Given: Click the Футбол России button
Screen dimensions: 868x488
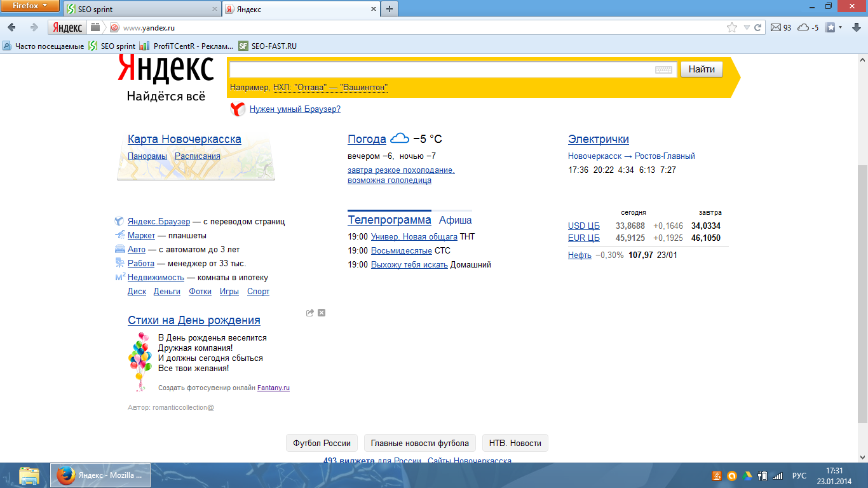Looking at the screenshot, I should point(322,443).
